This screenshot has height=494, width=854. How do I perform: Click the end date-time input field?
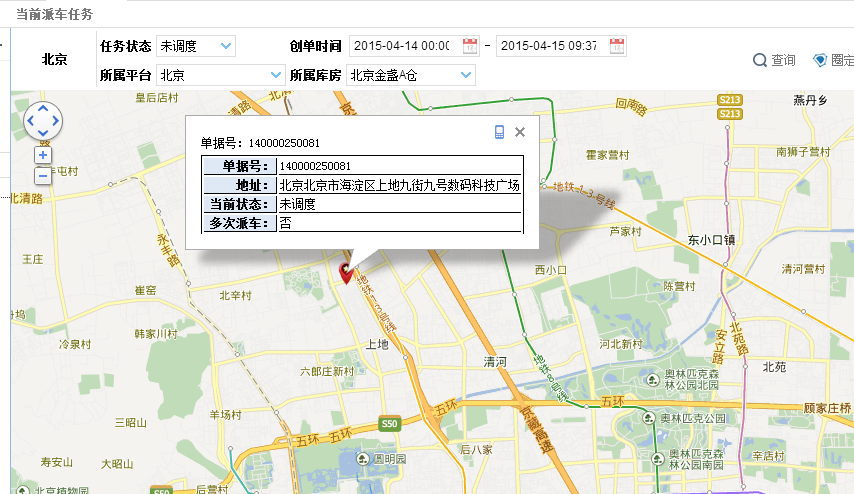point(550,46)
